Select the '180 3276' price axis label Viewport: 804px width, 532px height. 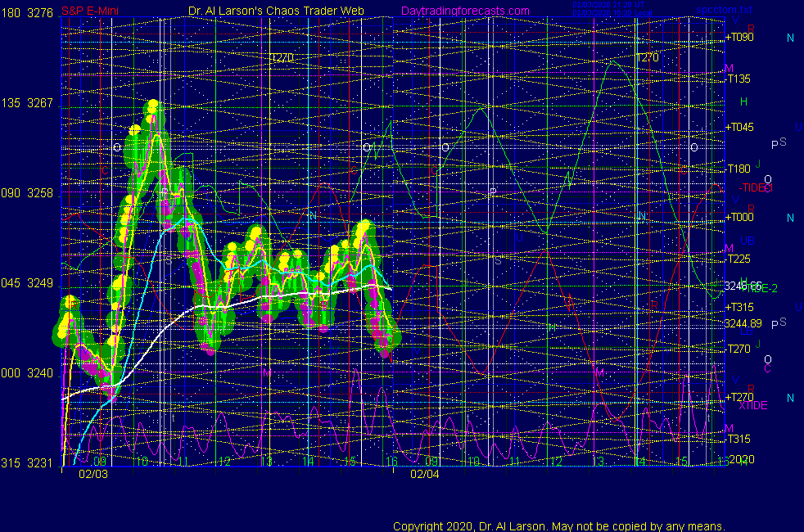coord(27,13)
